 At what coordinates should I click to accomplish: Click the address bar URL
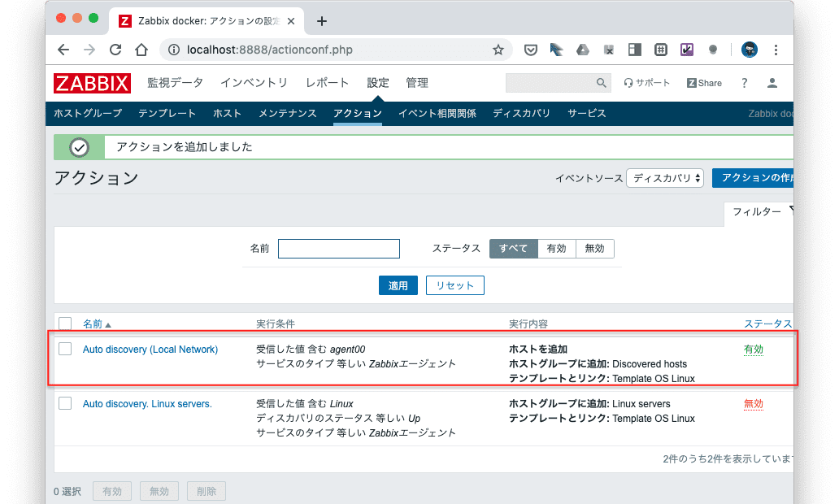270,50
